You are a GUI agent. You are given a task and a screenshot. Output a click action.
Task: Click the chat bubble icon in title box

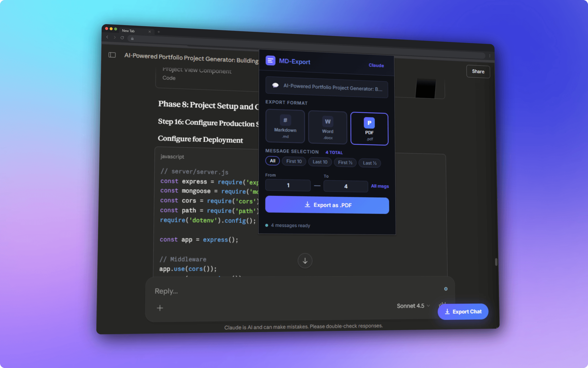point(275,85)
